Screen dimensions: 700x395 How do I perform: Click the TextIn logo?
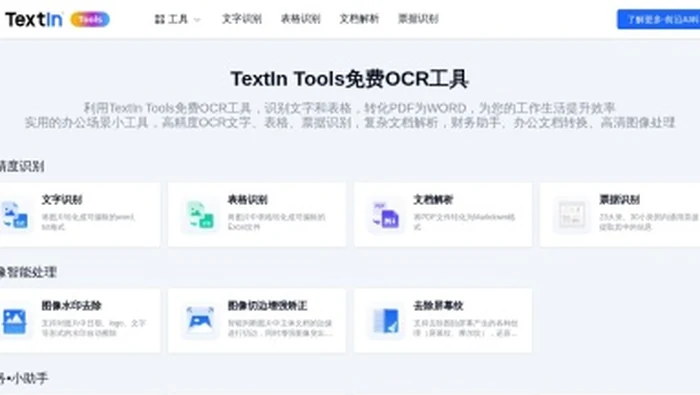pyautogui.click(x=34, y=19)
